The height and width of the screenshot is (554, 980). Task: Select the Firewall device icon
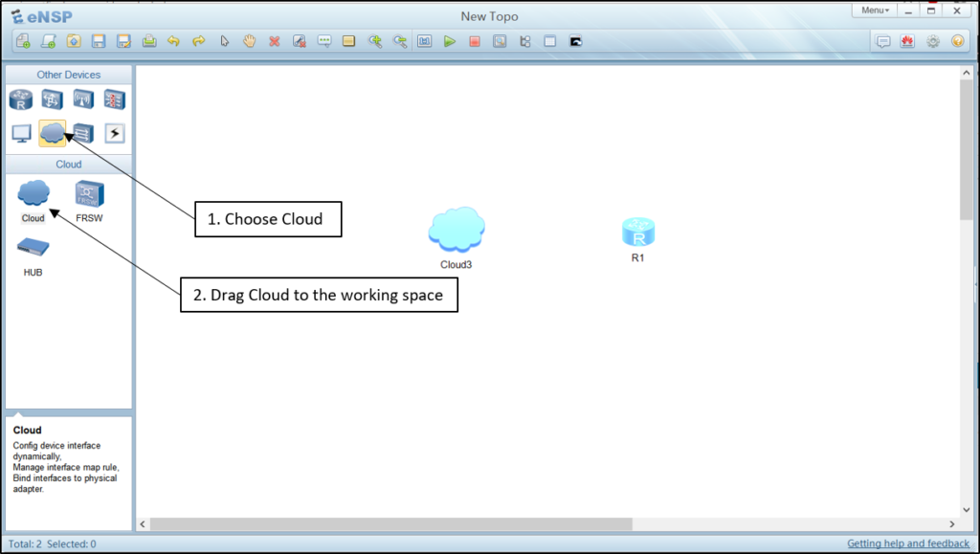click(x=116, y=99)
